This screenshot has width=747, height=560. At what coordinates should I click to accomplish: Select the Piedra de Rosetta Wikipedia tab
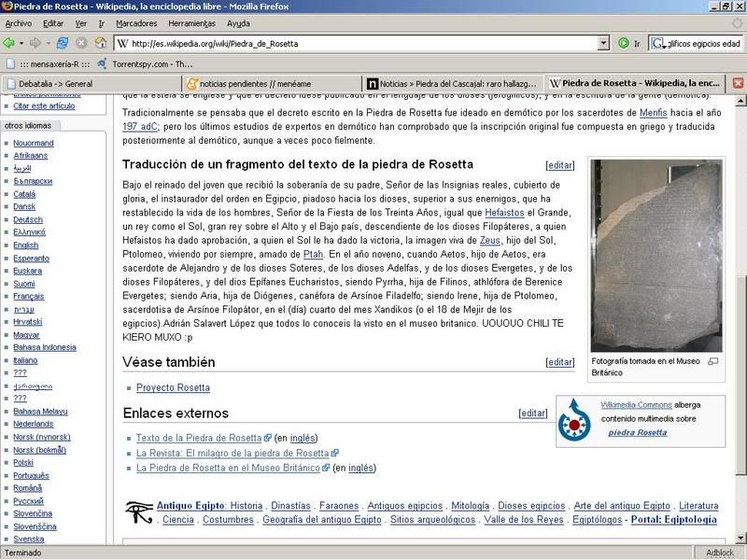[x=634, y=83]
